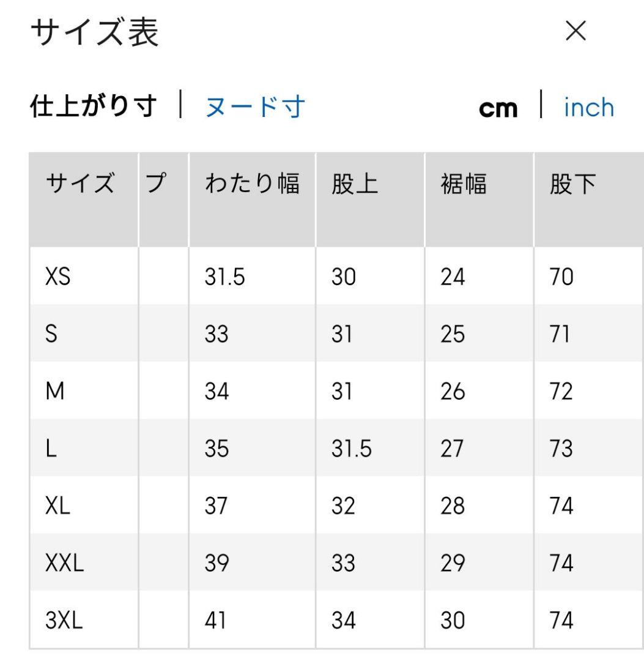Switch to the ヌード寸 tab

(x=254, y=108)
